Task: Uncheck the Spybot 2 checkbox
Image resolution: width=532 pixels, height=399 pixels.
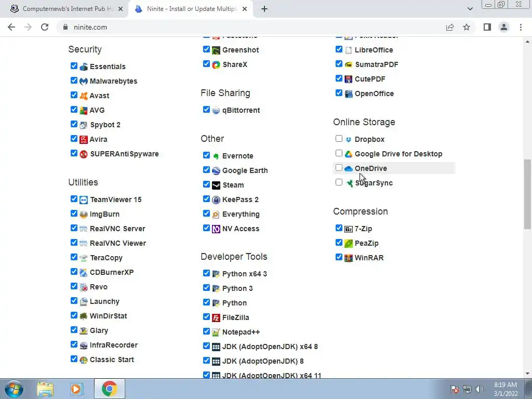Action: [74, 124]
